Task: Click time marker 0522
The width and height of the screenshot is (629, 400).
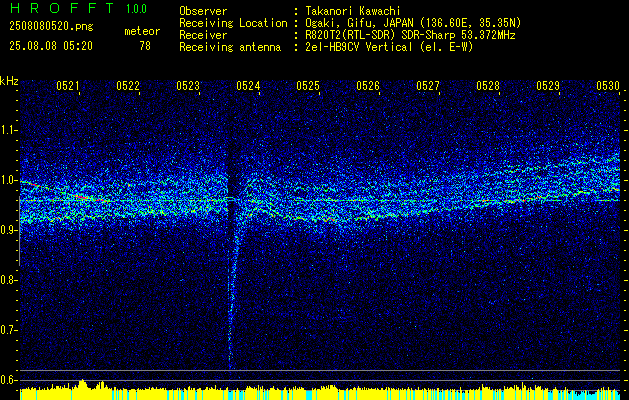Action: click(x=128, y=85)
